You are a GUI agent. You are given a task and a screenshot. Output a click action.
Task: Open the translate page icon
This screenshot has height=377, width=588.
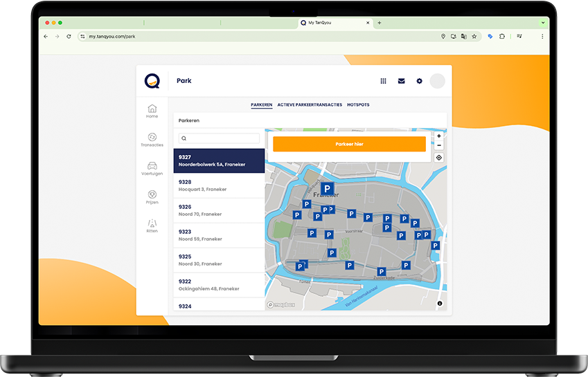click(x=464, y=36)
